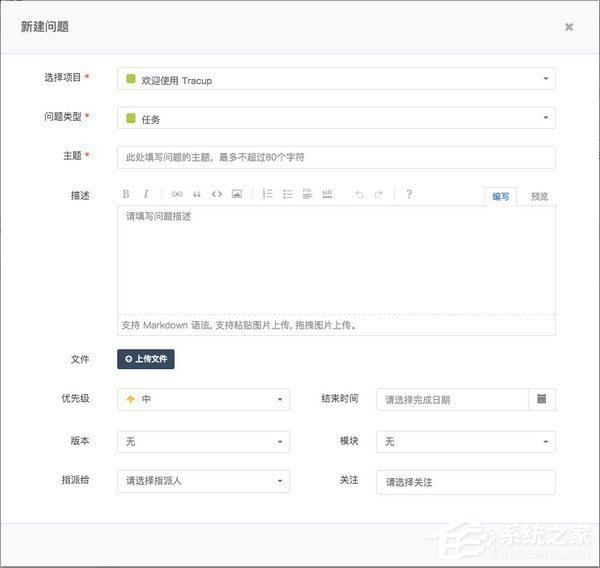This screenshot has width=600, height=568.
Task: Focus the 主题 subject input field
Action: [336, 157]
